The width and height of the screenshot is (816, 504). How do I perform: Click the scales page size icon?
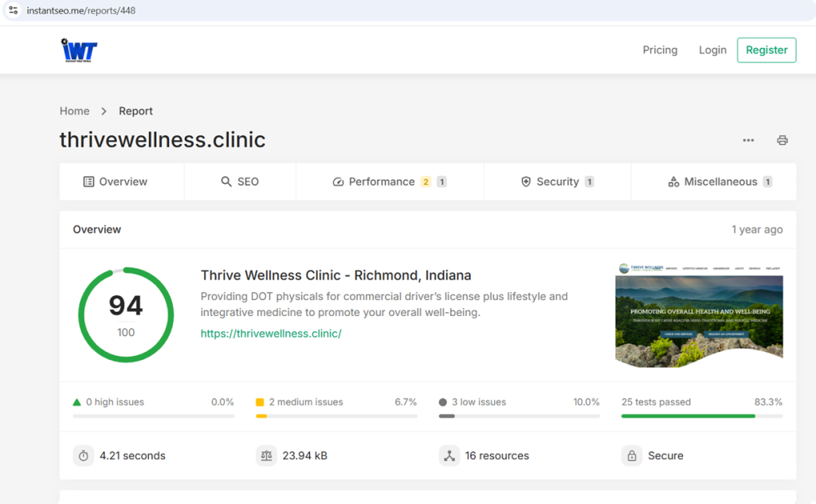coord(266,455)
